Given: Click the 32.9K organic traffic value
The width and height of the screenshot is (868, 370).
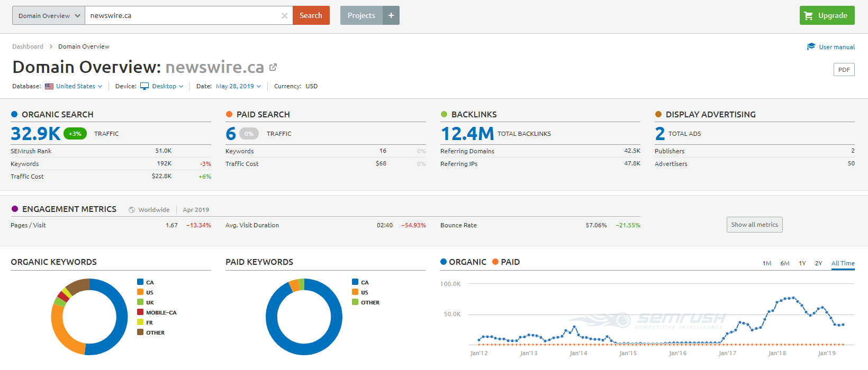Looking at the screenshot, I should click(36, 133).
